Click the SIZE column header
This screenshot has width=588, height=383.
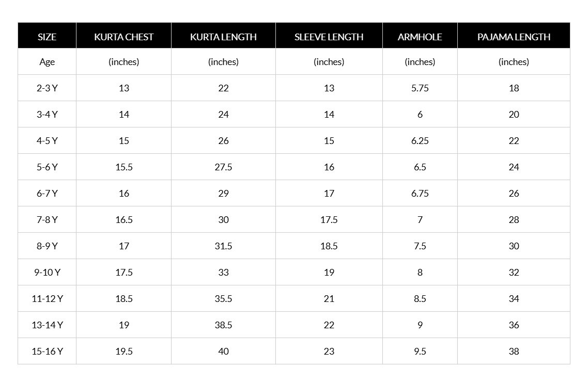click(47, 37)
